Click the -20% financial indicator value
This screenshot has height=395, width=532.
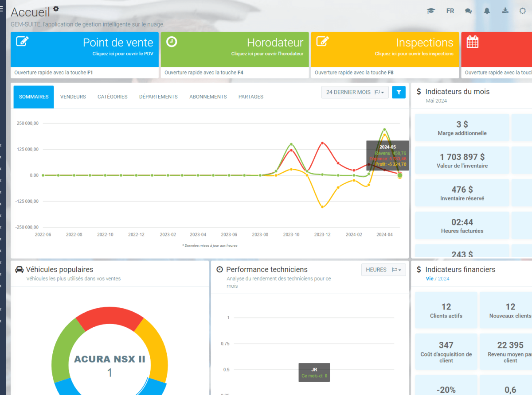pyautogui.click(x=446, y=390)
